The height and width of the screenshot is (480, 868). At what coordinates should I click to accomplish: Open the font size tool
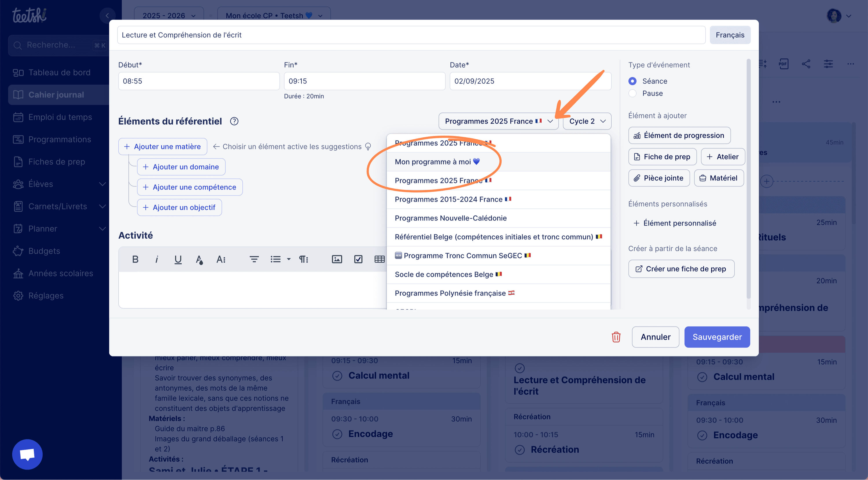tap(221, 259)
